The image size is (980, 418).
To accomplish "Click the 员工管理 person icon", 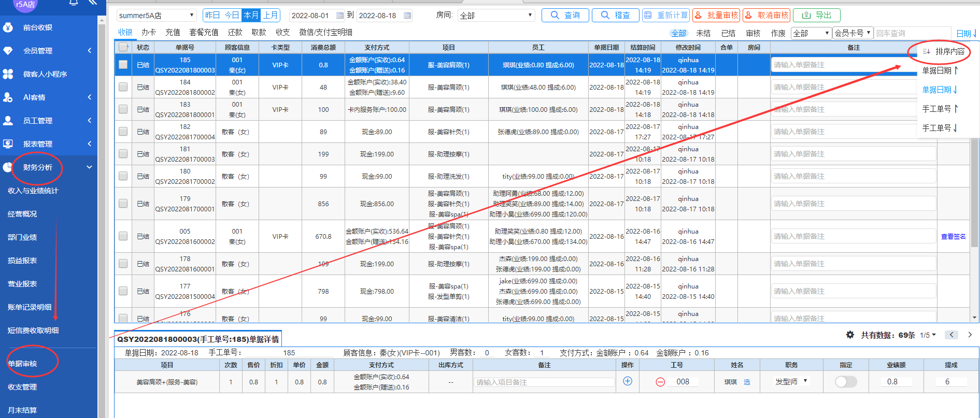I will pos(8,121).
